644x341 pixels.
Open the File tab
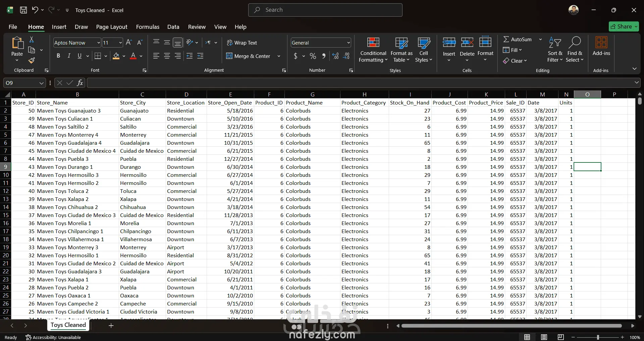(x=13, y=27)
